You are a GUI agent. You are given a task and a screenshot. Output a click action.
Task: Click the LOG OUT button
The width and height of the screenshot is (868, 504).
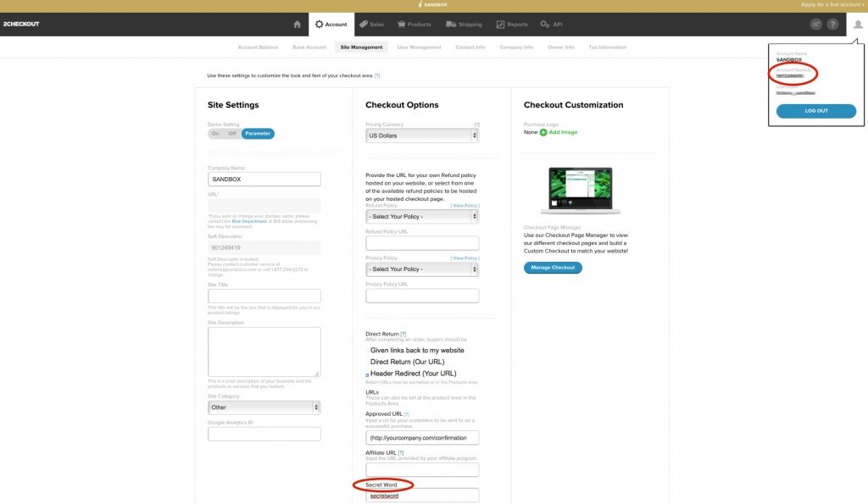[816, 110]
